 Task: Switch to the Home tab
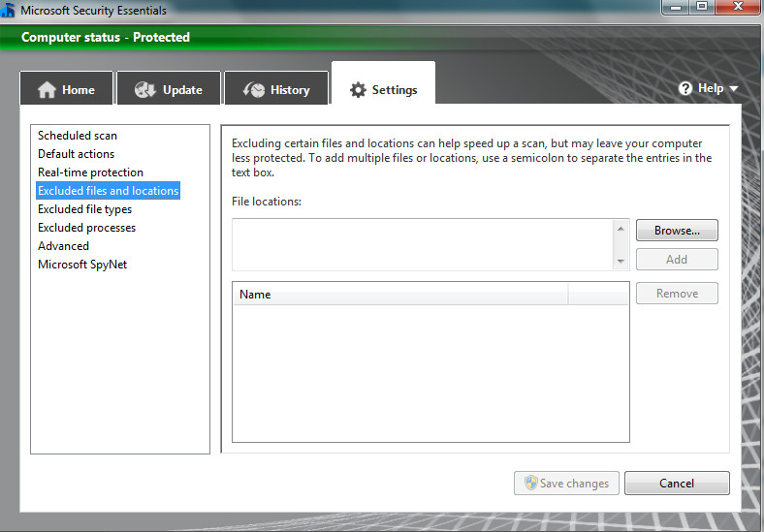point(66,87)
